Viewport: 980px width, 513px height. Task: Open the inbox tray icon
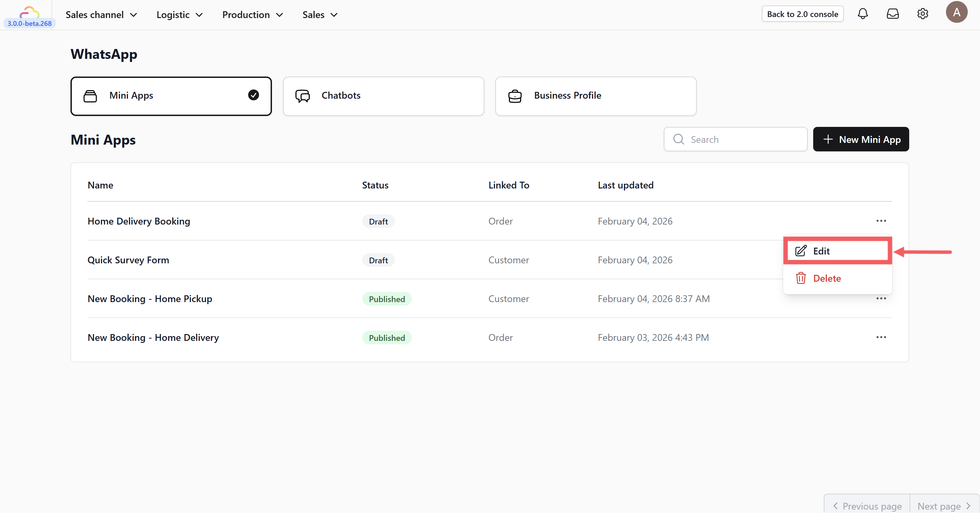coord(893,14)
